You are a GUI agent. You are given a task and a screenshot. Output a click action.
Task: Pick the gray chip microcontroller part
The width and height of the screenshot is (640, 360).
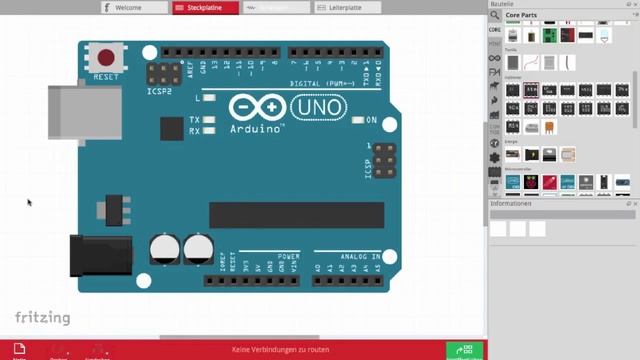[586, 182]
